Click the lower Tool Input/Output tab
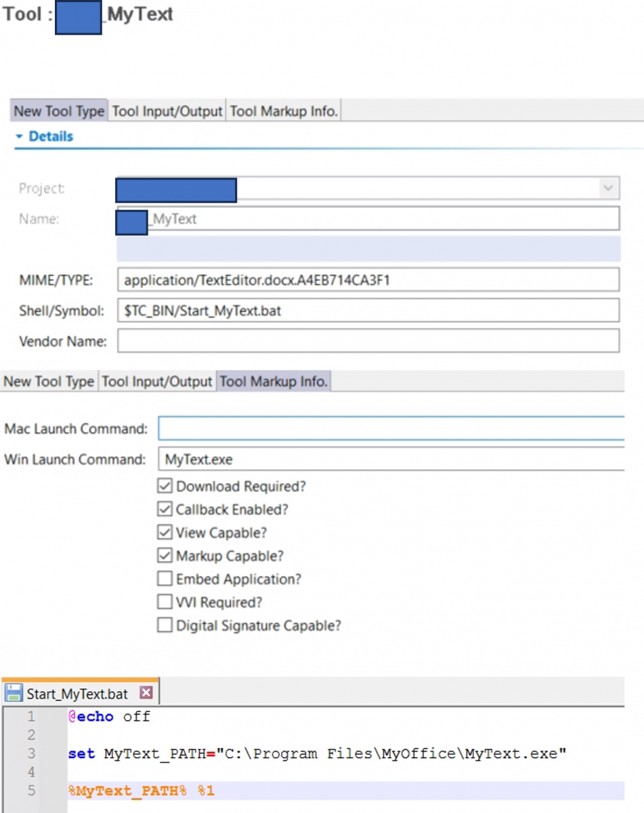 (x=157, y=381)
